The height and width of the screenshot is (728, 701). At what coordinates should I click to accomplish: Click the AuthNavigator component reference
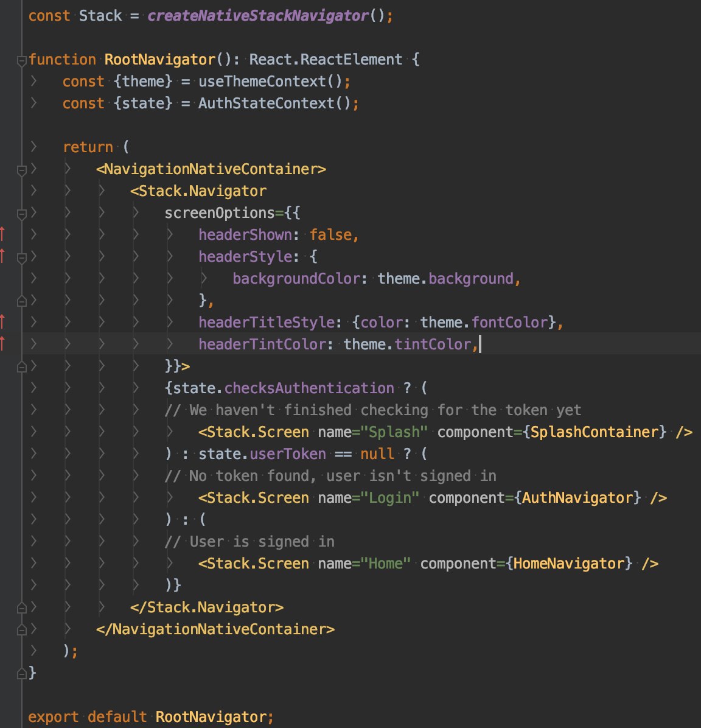(577, 498)
